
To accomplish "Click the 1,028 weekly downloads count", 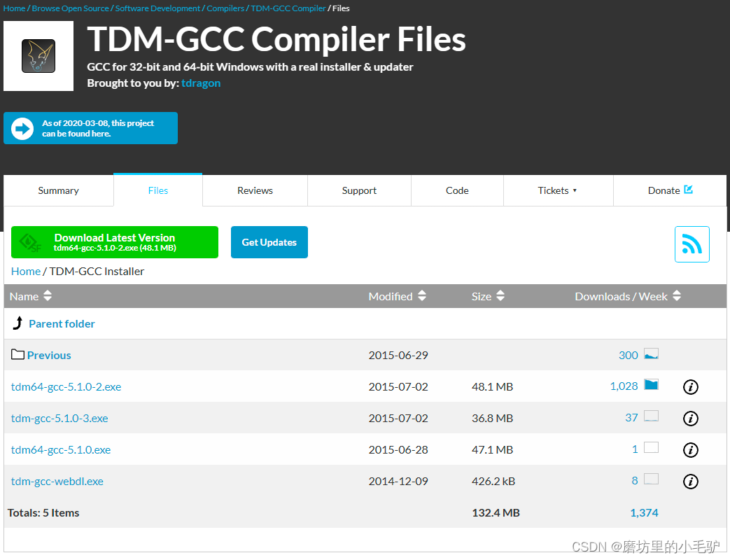I will pyautogui.click(x=624, y=386).
